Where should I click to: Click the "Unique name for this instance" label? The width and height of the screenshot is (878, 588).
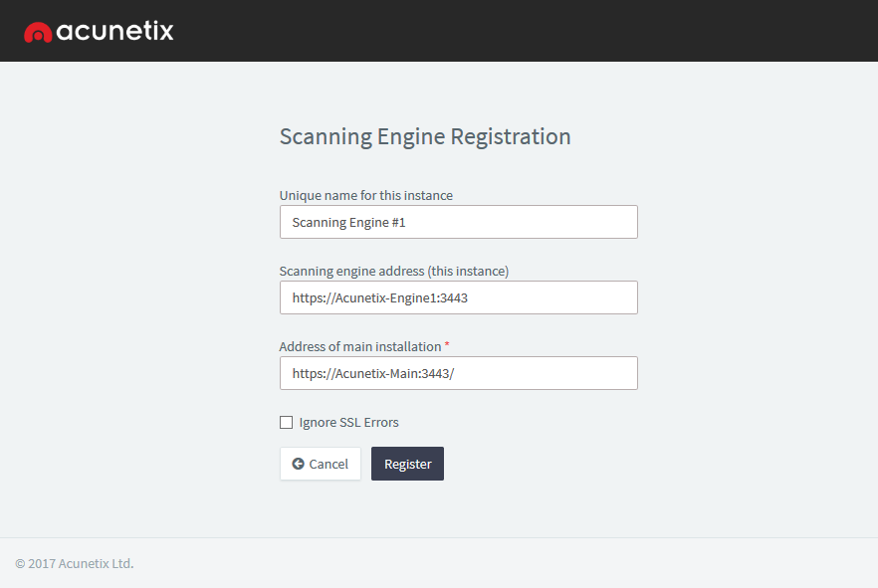[366, 195]
